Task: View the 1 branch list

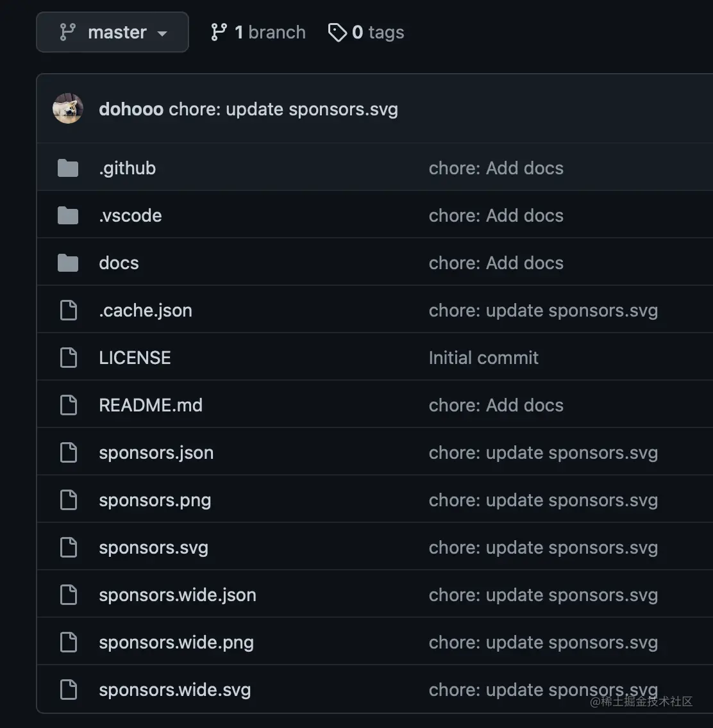Action: coord(270,32)
